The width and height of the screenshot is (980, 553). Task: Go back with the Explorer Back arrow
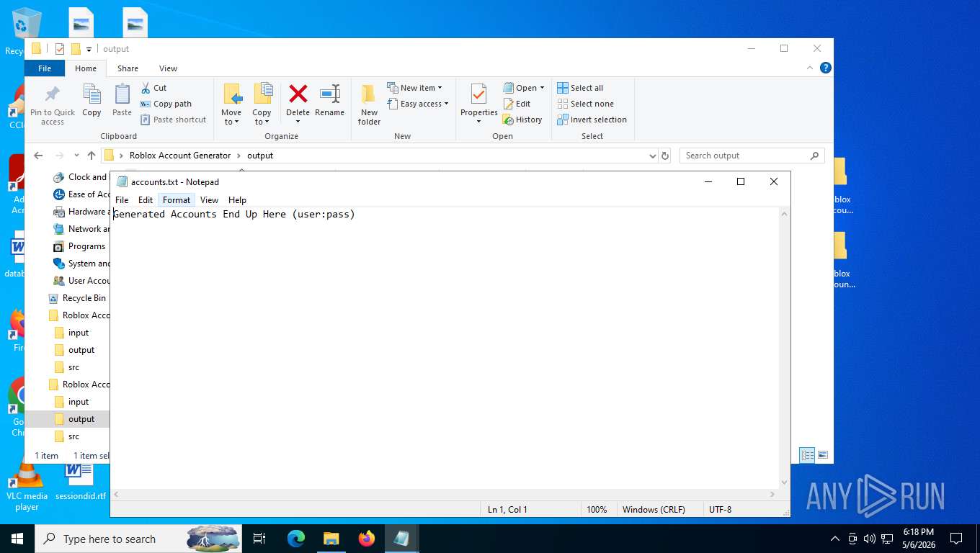pyautogui.click(x=38, y=156)
